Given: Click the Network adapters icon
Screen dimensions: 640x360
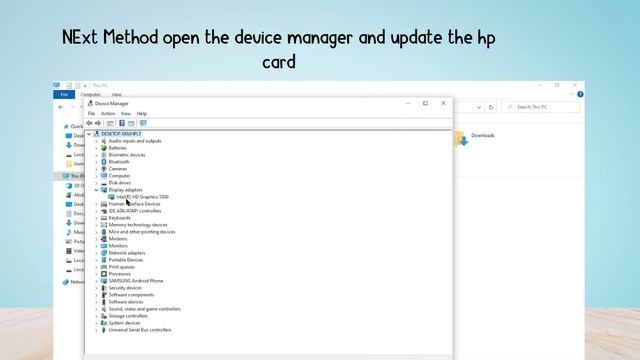Looking at the screenshot, I should click(x=104, y=253).
